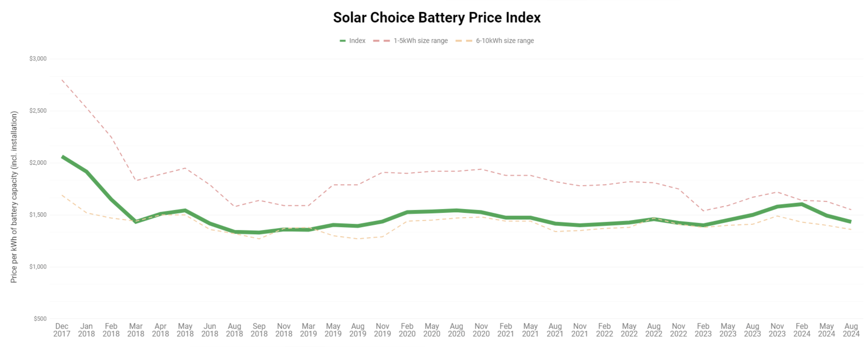Click green Index line point at Mar 2018
Viewport: 868px width, 347px height.
tap(136, 221)
